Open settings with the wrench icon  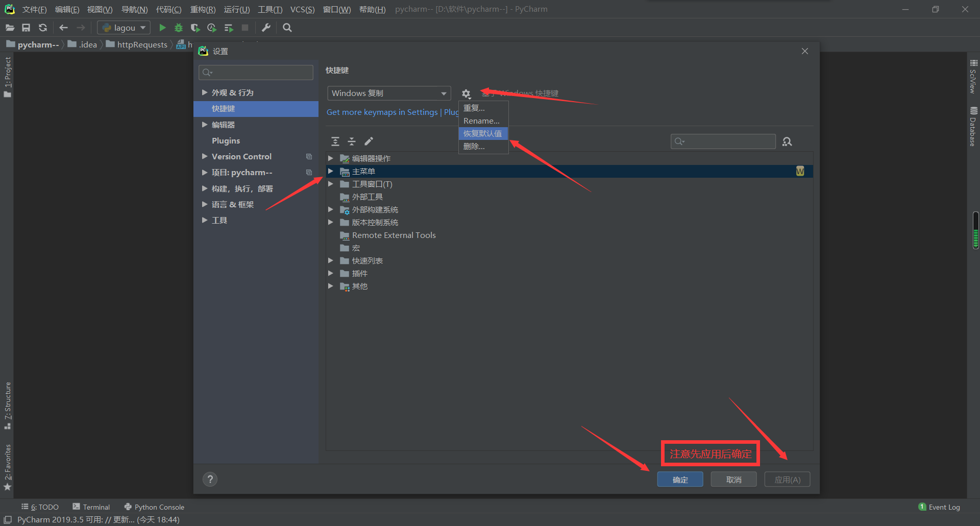(266, 28)
